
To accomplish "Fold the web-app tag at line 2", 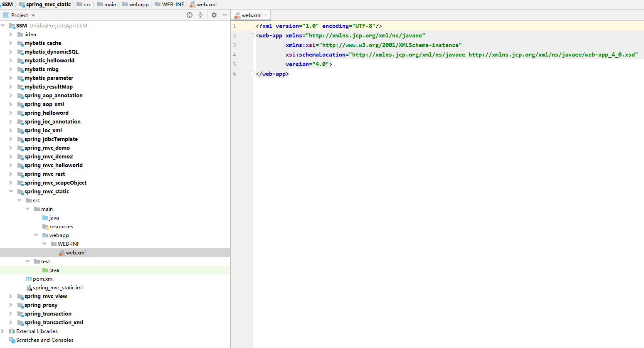I will click(x=253, y=35).
